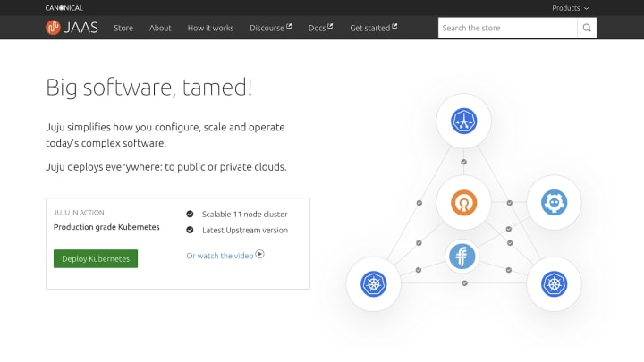Select the flannel 'f' node icon
This screenshot has height=362, width=644.
pos(462,257)
